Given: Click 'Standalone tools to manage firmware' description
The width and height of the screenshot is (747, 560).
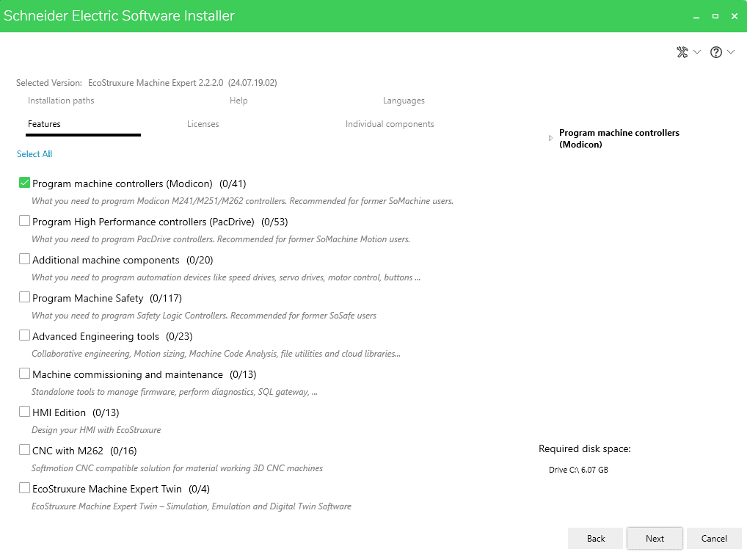Looking at the screenshot, I should pos(175,392).
